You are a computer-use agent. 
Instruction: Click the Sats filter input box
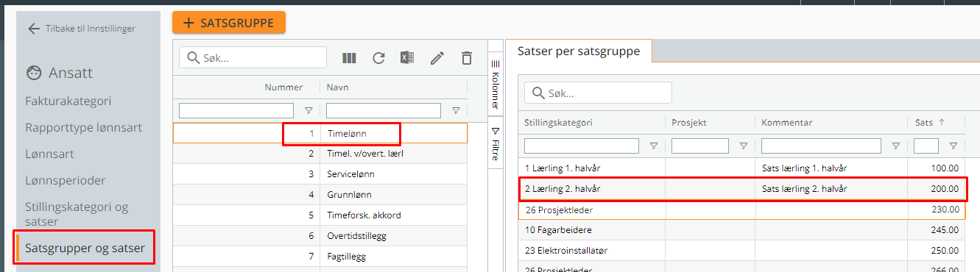pyautogui.click(x=926, y=146)
